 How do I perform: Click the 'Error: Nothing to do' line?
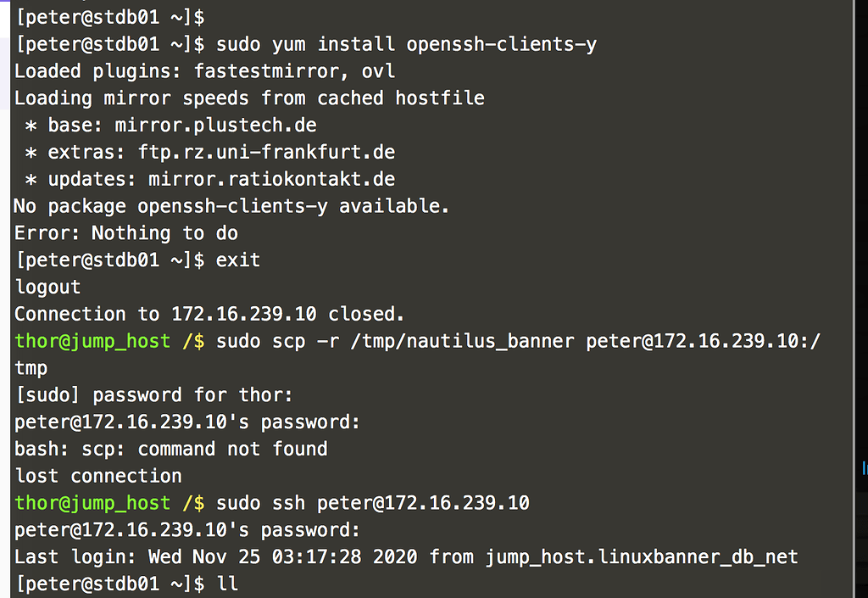click(125, 233)
